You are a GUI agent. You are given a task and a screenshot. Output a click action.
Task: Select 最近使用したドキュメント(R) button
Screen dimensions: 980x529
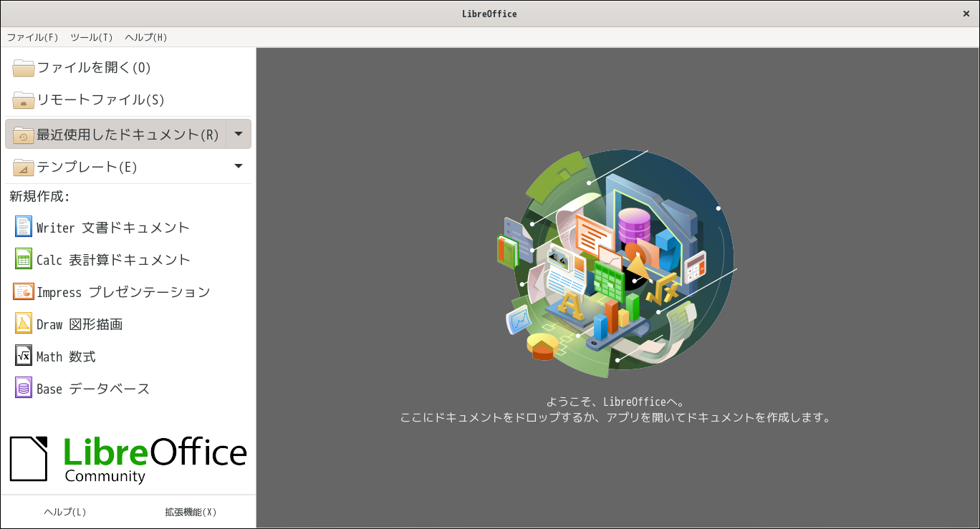coord(116,134)
